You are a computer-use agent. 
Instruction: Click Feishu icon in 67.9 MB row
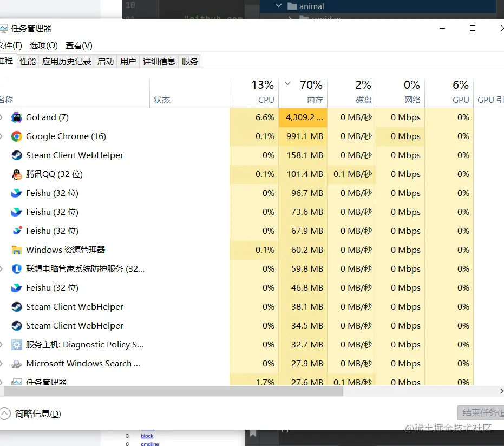pos(16,231)
